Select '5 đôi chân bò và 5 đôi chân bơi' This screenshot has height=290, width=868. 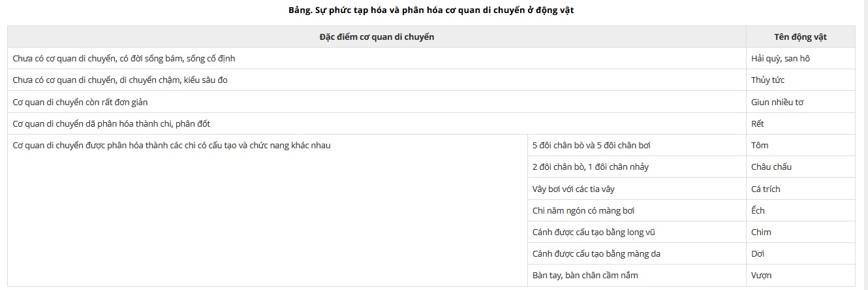[637, 145]
